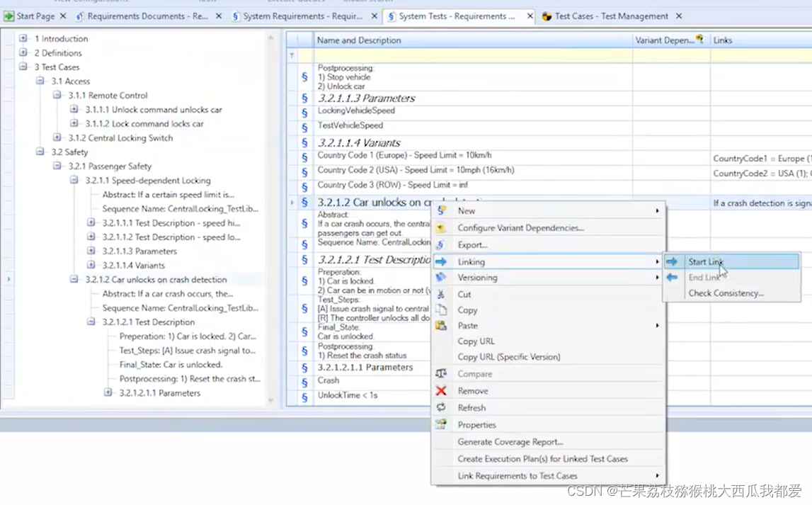The width and height of the screenshot is (812, 505).
Task: Click the red X Remove icon
Action: [441, 390]
